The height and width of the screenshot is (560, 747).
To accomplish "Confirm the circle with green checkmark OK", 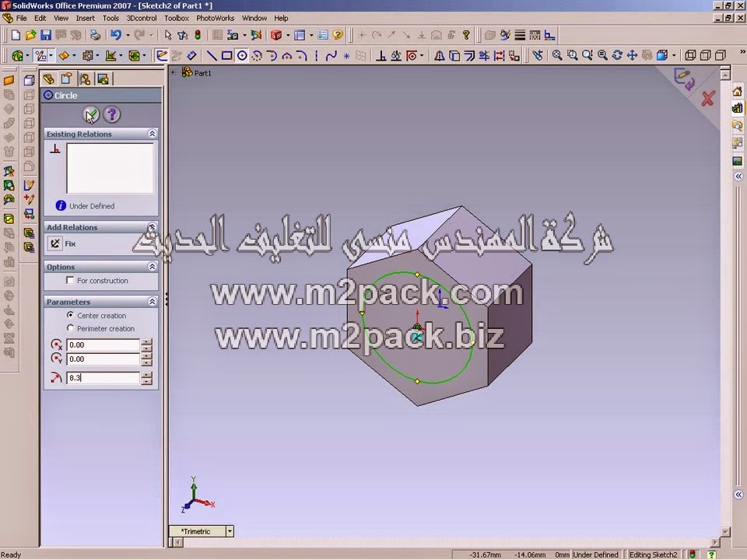I will 91,115.
